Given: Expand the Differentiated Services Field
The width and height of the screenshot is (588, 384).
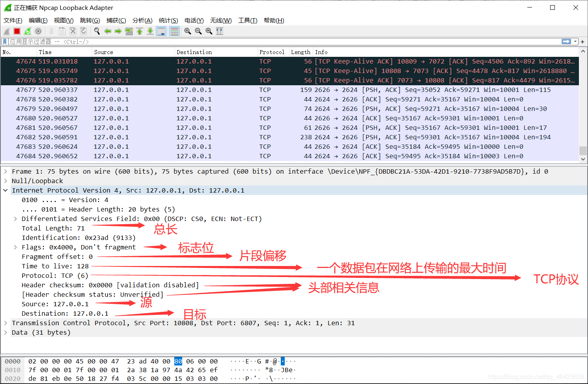Looking at the screenshot, I should tap(15, 219).
